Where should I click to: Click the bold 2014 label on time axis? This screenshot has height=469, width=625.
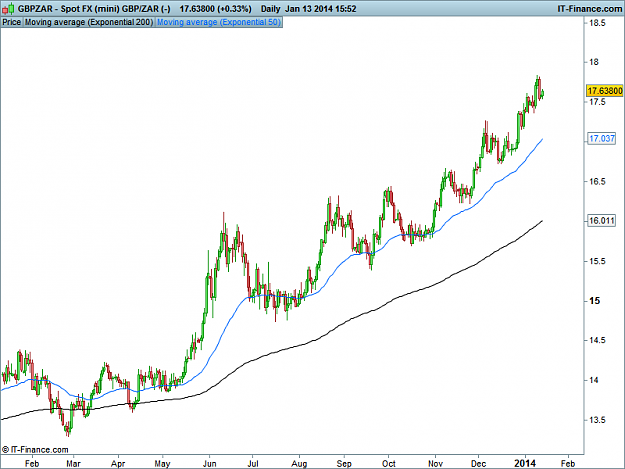tap(525, 463)
